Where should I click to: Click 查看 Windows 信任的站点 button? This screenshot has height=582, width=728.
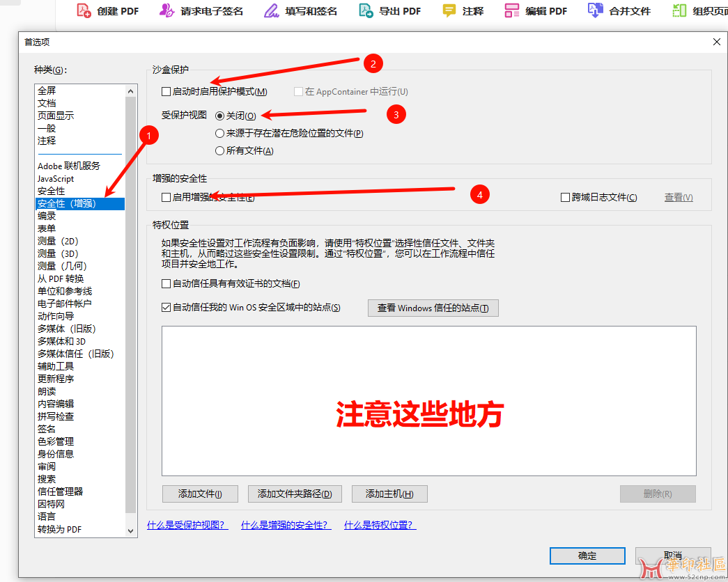(433, 308)
